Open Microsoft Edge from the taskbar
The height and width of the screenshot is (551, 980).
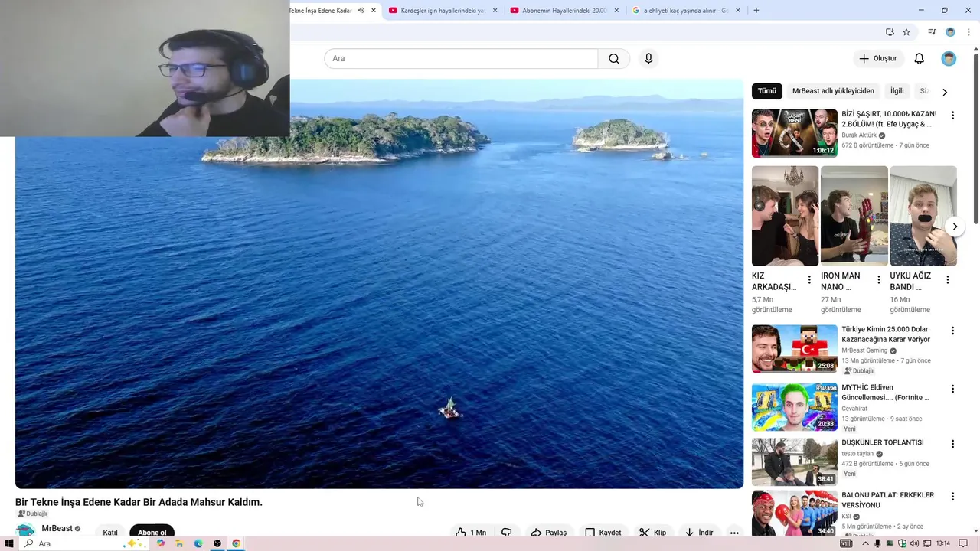click(198, 543)
